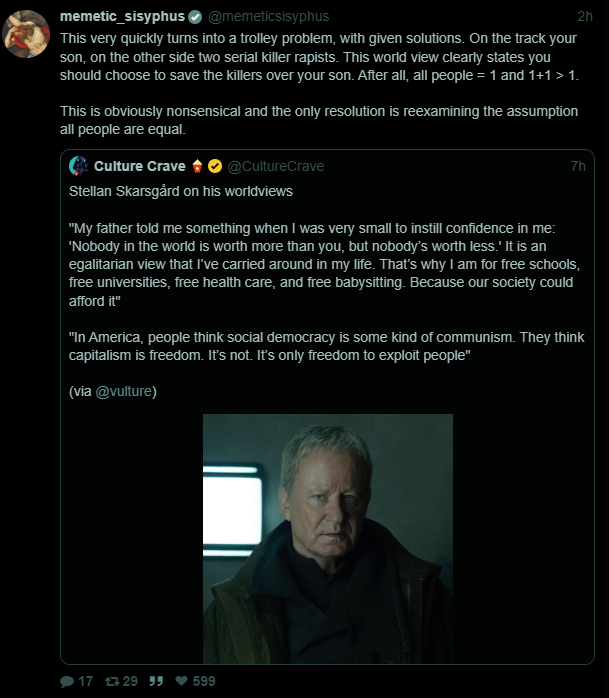The height and width of the screenshot is (698, 609).
Task: Retweet this post using the retweet icon
Action: pos(111,681)
